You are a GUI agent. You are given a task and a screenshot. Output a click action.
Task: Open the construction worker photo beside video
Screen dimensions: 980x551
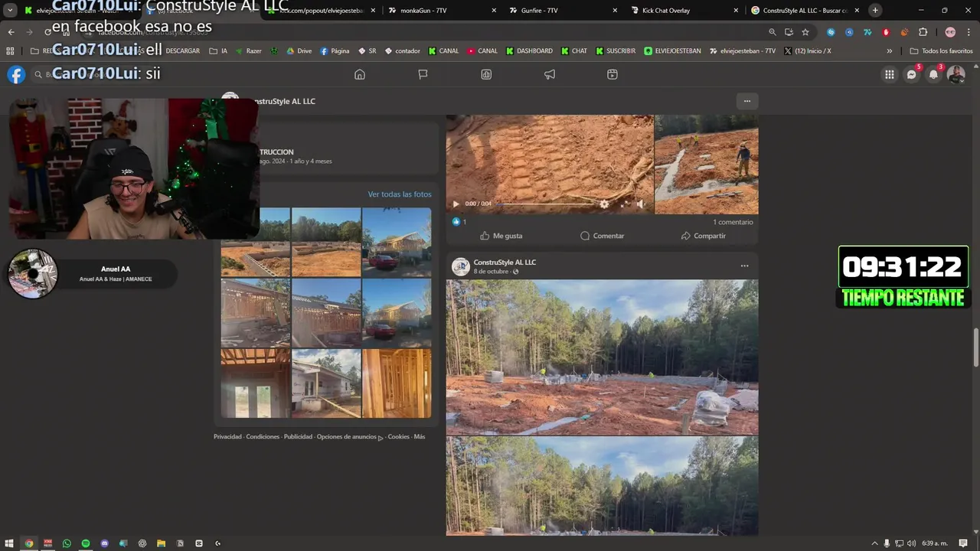point(707,165)
